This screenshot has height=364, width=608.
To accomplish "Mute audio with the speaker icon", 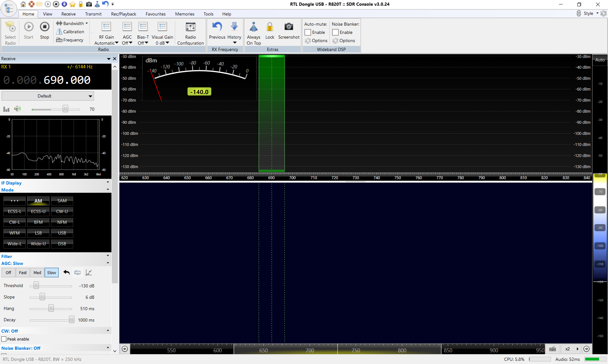I will pos(17,109).
